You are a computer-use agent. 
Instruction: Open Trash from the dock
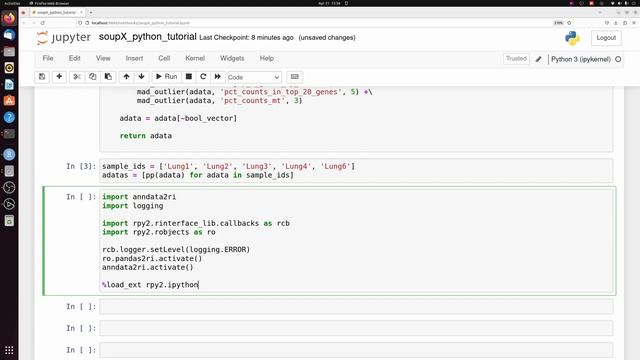click(9, 221)
